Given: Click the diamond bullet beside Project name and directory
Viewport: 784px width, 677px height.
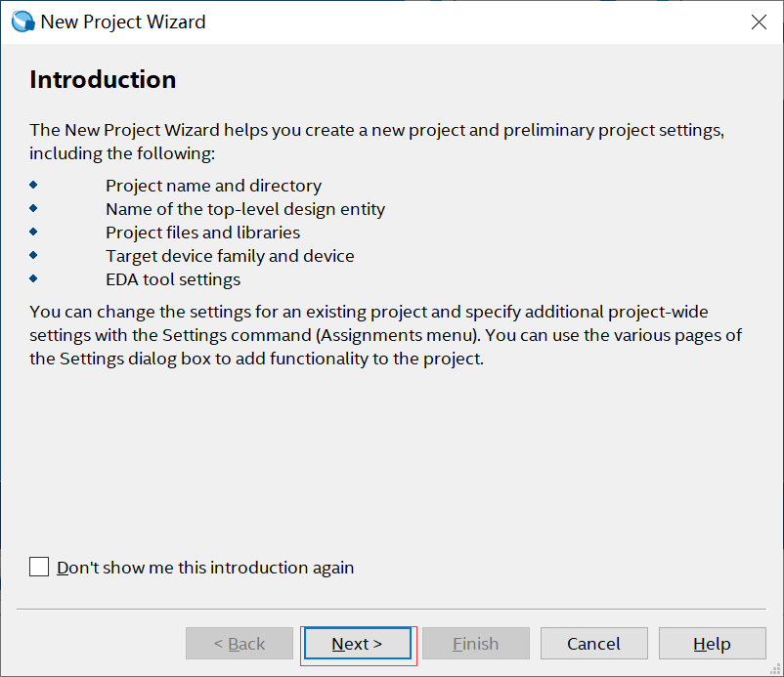Looking at the screenshot, I should tap(34, 184).
